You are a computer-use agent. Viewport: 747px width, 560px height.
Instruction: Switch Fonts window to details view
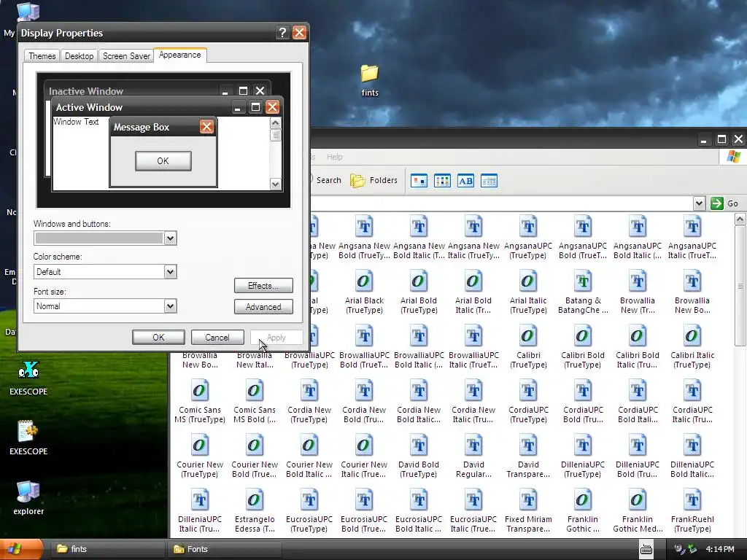[x=489, y=181]
